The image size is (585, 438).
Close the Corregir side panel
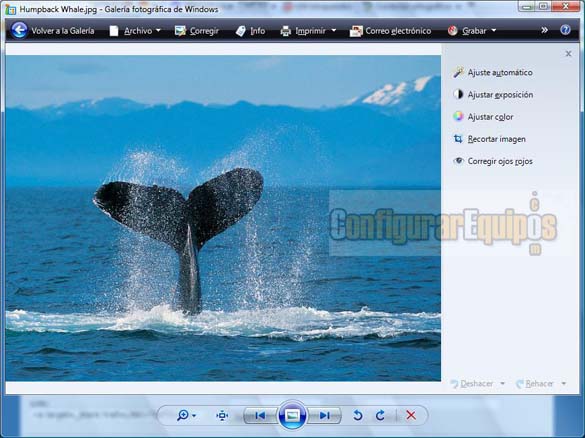[568, 54]
